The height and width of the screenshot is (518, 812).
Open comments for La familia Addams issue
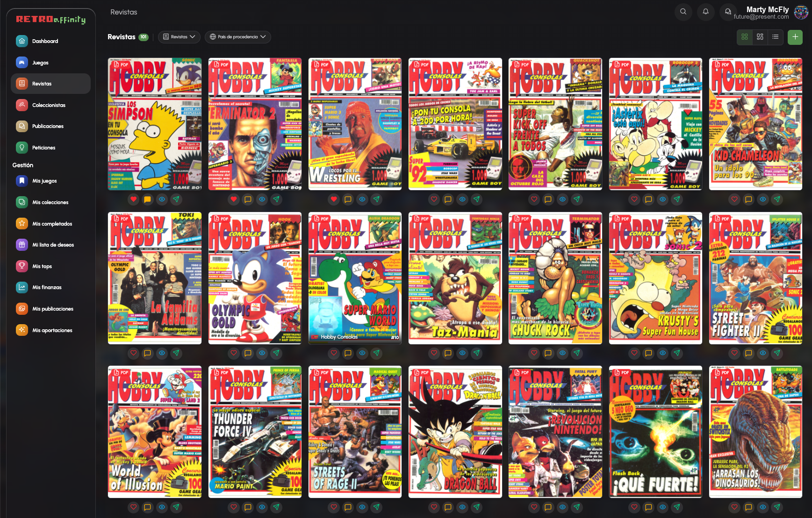pos(147,353)
